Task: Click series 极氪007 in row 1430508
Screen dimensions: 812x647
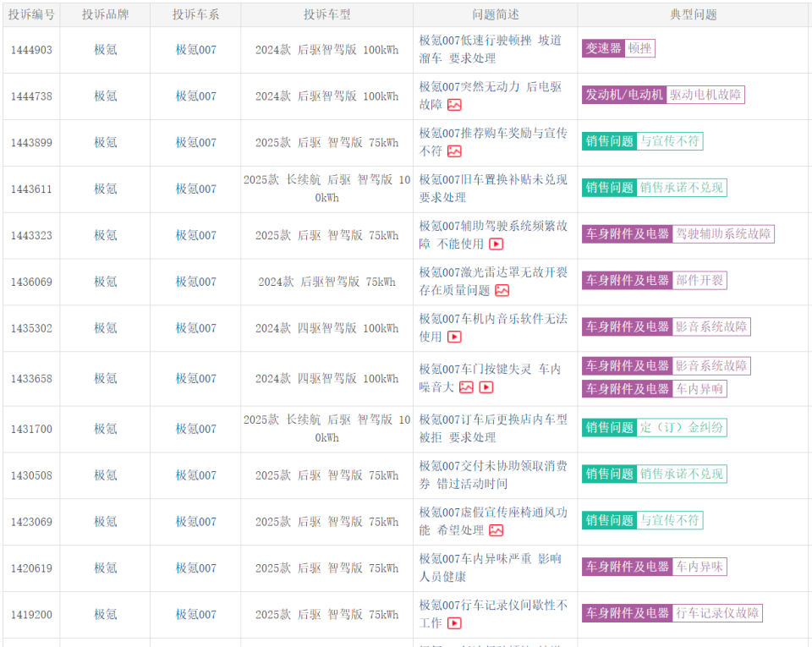Action: click(x=195, y=475)
